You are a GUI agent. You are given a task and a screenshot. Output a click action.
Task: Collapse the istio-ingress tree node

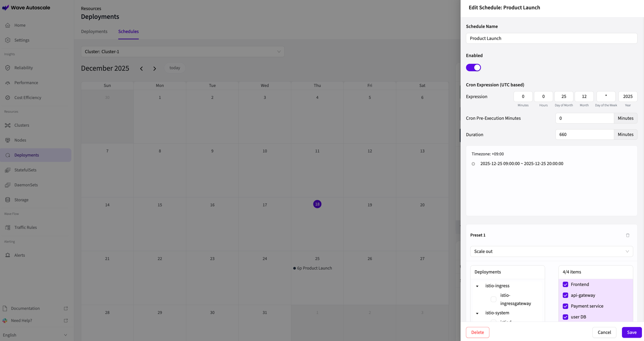(477, 286)
